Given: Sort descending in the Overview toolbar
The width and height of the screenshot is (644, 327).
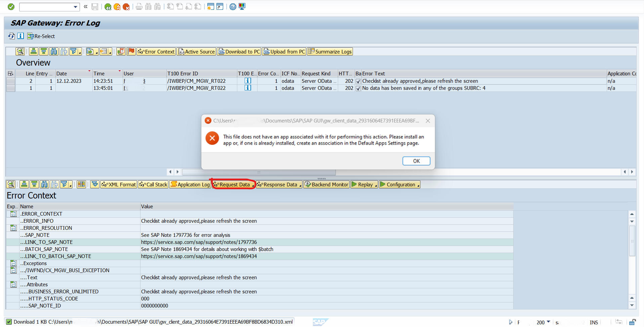Looking at the screenshot, I should pyautogui.click(x=43, y=51).
